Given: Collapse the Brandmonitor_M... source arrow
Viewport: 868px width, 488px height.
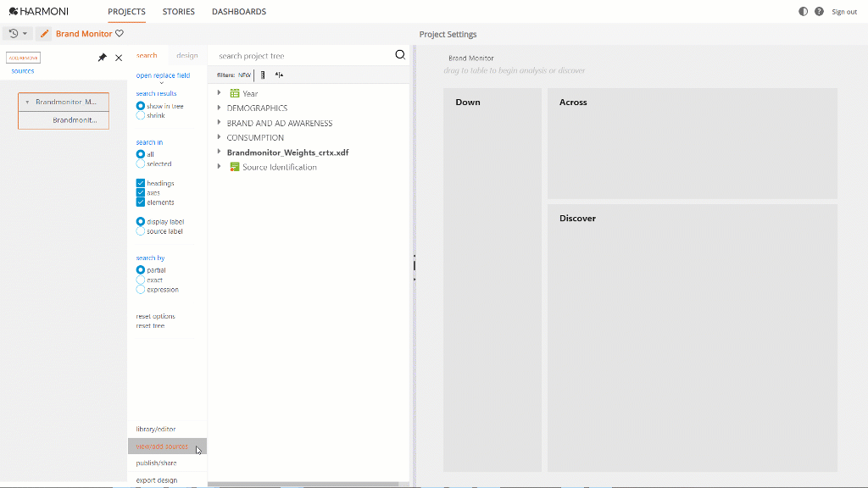Looking at the screenshot, I should pos(27,103).
